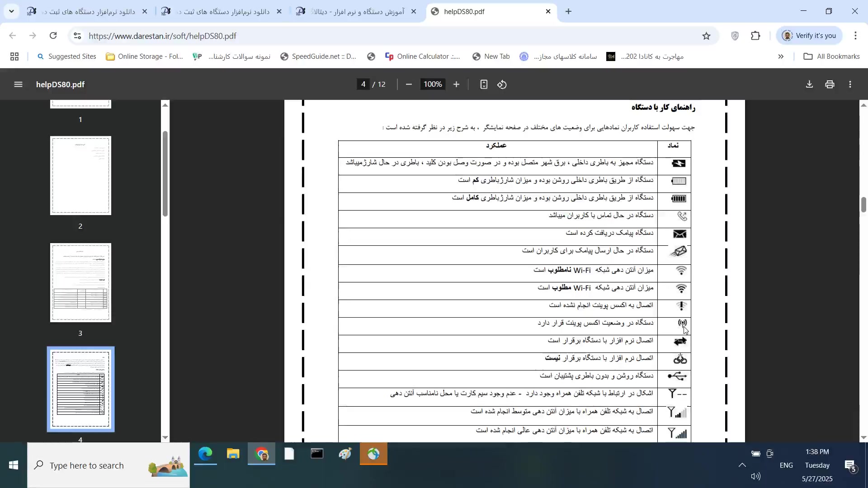The width and height of the screenshot is (868, 488).
Task: Bookmark this page with the star icon
Action: tap(706, 36)
